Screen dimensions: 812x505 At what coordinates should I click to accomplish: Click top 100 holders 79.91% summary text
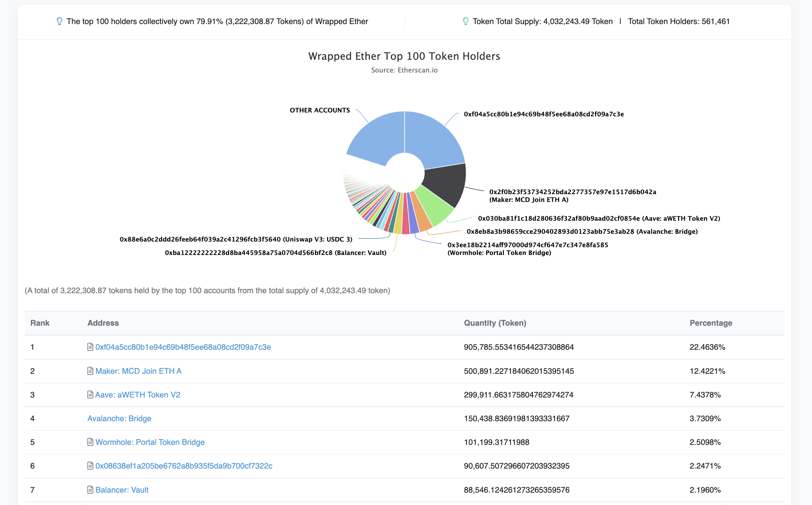217,21
